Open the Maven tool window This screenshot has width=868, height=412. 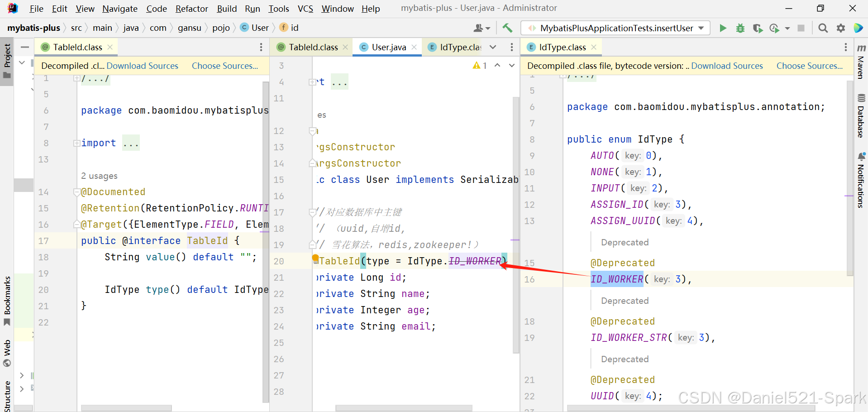click(x=861, y=61)
